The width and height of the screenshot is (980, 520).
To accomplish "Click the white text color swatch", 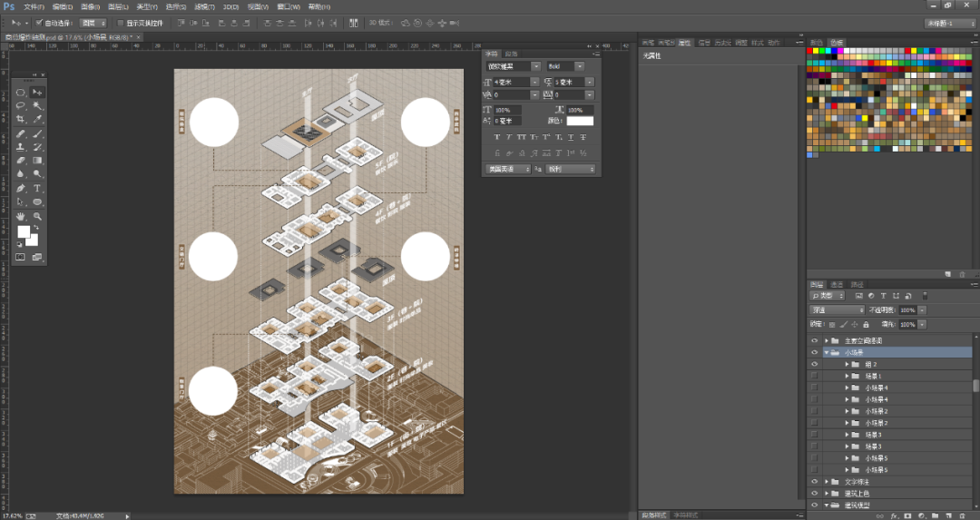I will [x=580, y=121].
